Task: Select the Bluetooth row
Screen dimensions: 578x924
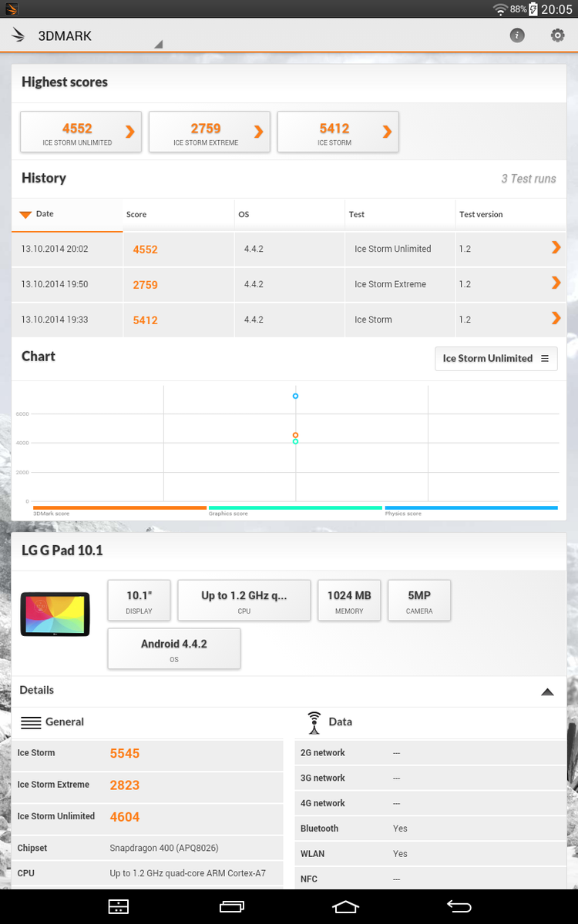Action: tap(430, 829)
